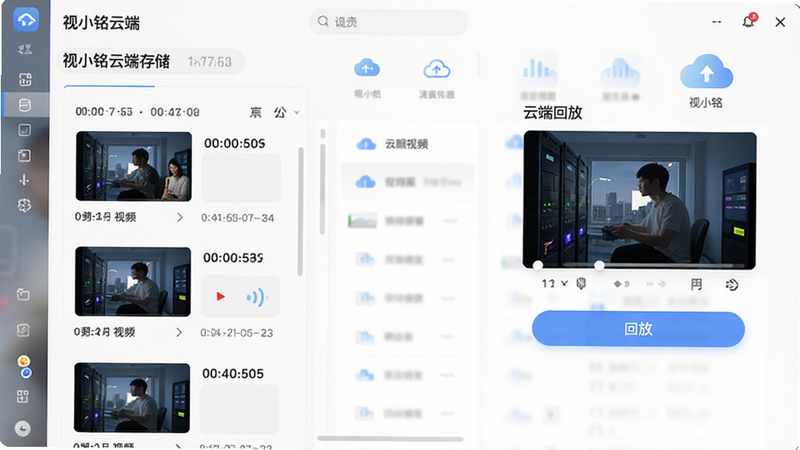This screenshot has height=450, width=800.
Task: Select the 云端视频 list row
Action: click(407, 144)
